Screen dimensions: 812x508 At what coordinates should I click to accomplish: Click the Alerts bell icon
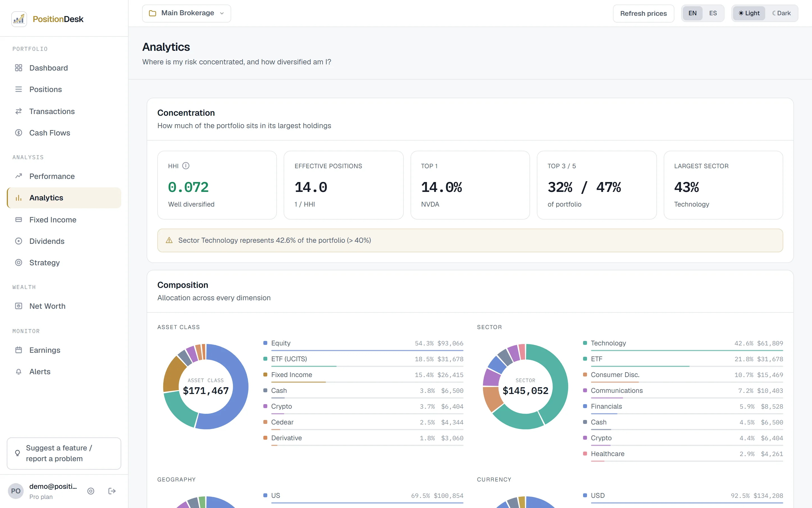(18, 372)
